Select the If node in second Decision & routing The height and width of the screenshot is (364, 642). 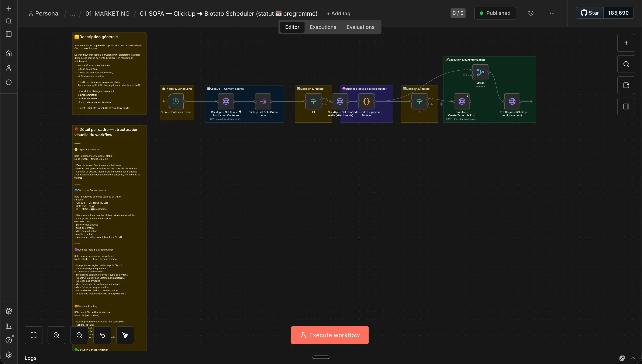click(x=419, y=101)
